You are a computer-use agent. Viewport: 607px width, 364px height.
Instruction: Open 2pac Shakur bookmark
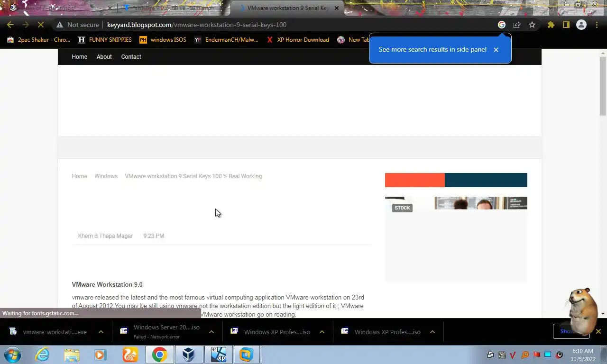click(39, 40)
